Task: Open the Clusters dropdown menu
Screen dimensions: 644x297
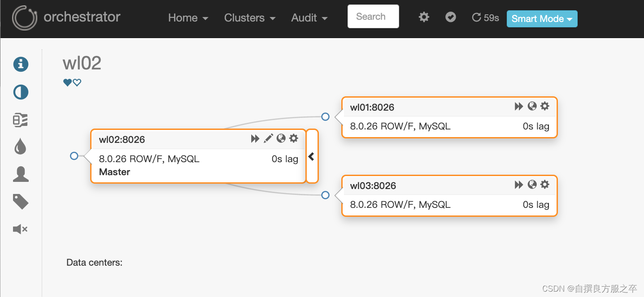Action: [x=250, y=18]
